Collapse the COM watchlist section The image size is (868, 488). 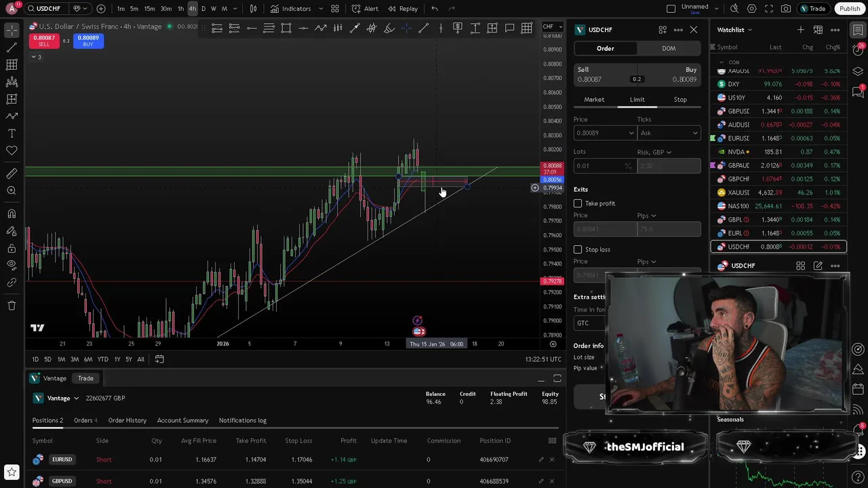[x=722, y=62]
